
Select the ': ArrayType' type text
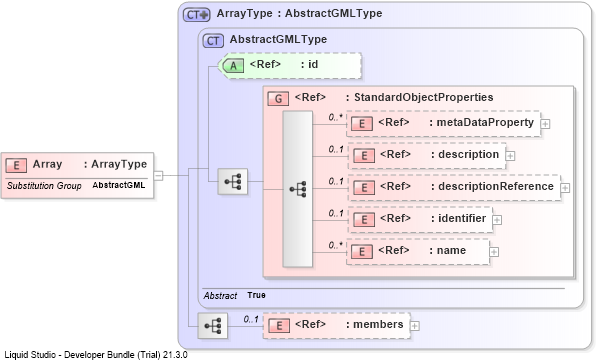[115, 164]
